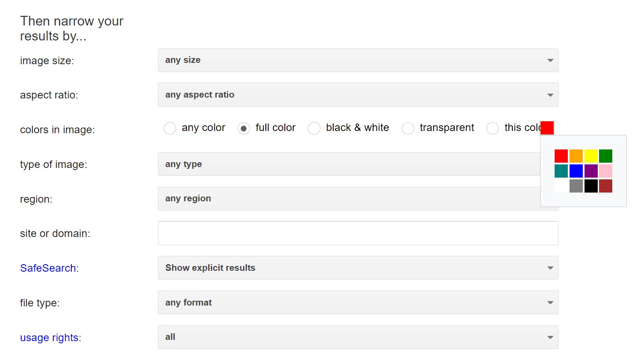Select the green swatch in the palette

tap(606, 156)
